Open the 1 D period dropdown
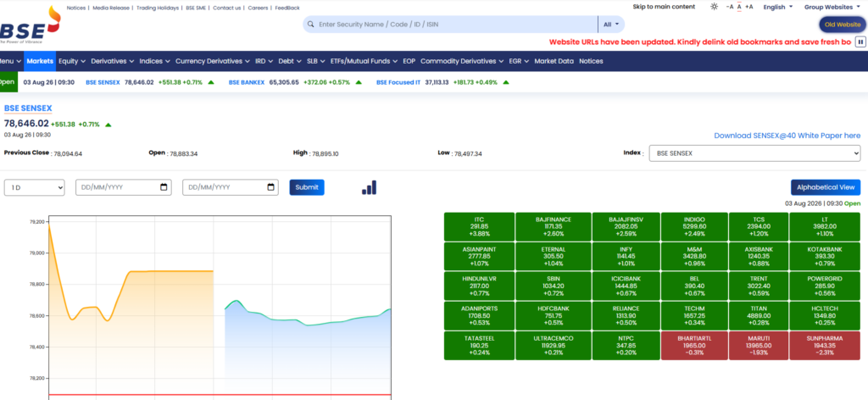Viewport: 868px width, 400px height. point(34,187)
